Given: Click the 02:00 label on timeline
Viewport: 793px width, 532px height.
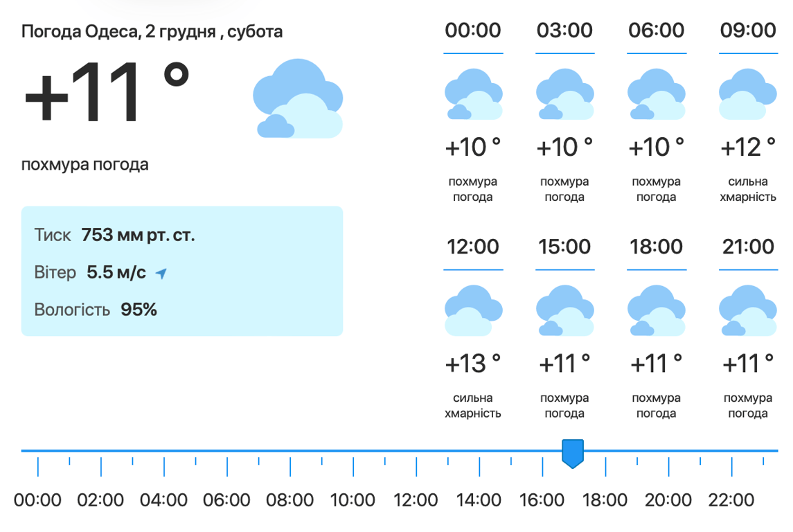Looking at the screenshot, I should tap(101, 499).
